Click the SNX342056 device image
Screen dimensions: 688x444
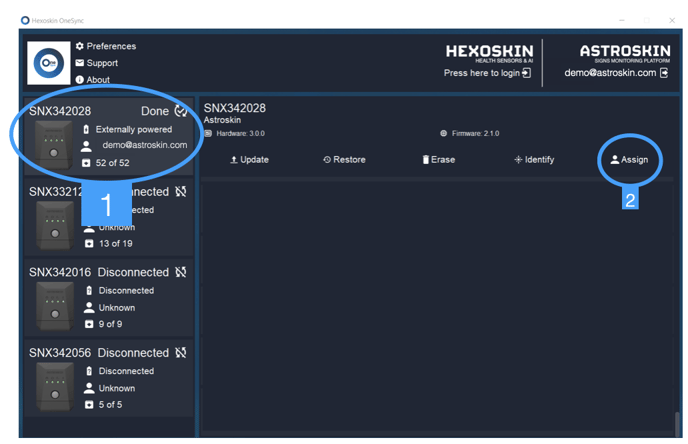pos(55,387)
